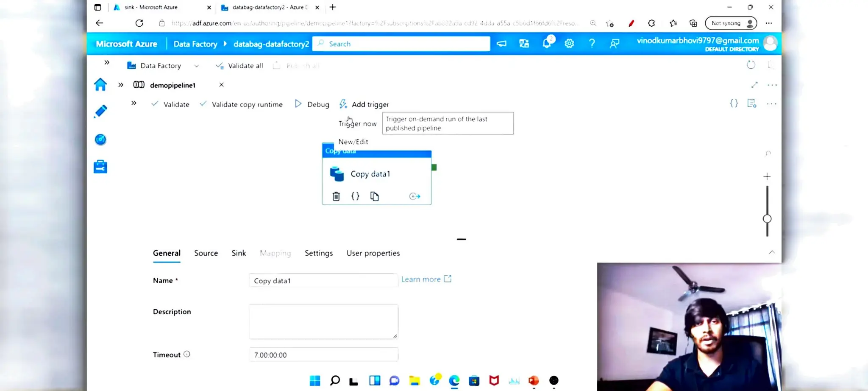Open Azure help question mark
The height and width of the screenshot is (391, 868).
click(x=592, y=43)
